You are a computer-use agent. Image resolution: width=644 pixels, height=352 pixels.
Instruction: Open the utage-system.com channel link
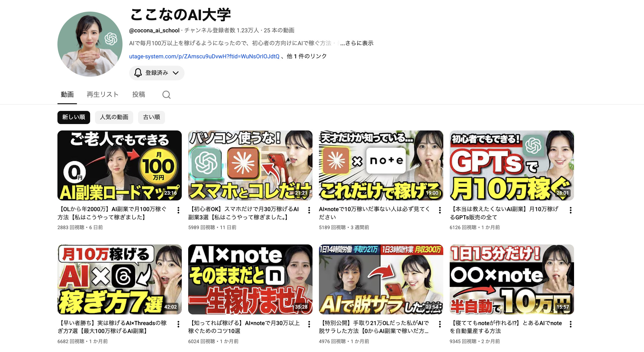coord(204,56)
